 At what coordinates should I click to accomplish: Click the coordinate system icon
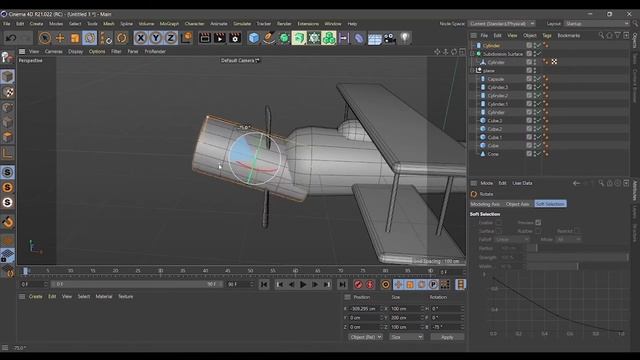point(186,38)
